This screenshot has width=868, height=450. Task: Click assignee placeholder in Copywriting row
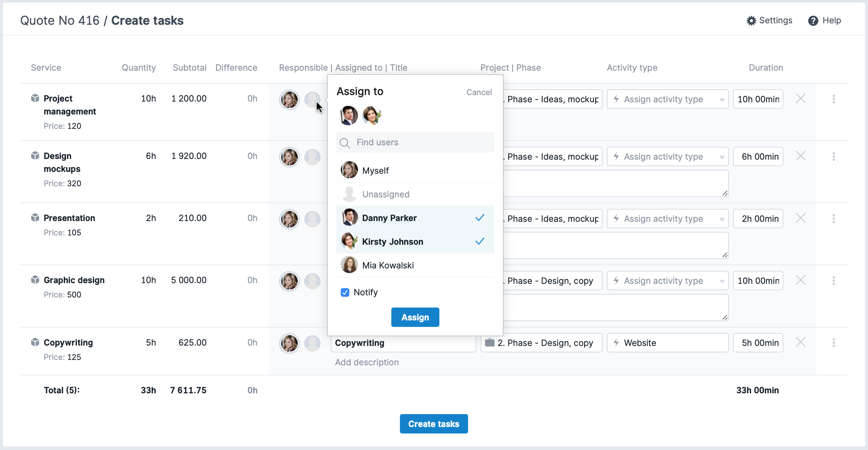(312, 343)
